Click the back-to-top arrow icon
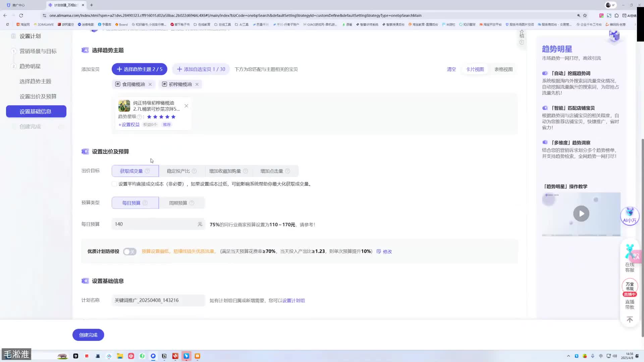The image size is (644, 362). 630,319
